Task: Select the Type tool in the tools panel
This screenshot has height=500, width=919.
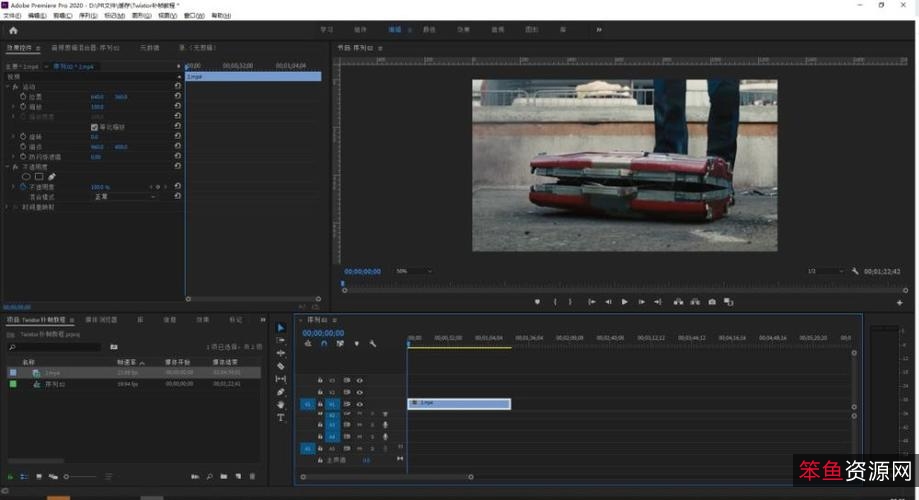Action: coord(281,418)
